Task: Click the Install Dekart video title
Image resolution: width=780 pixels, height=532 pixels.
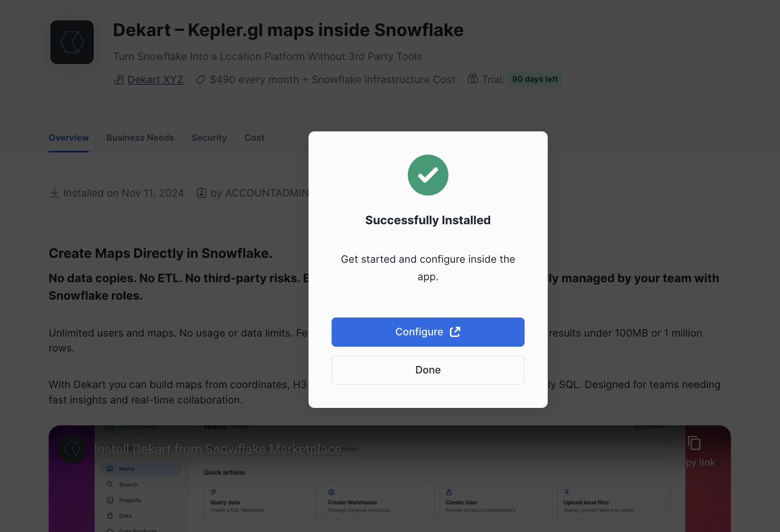Action: click(218, 449)
